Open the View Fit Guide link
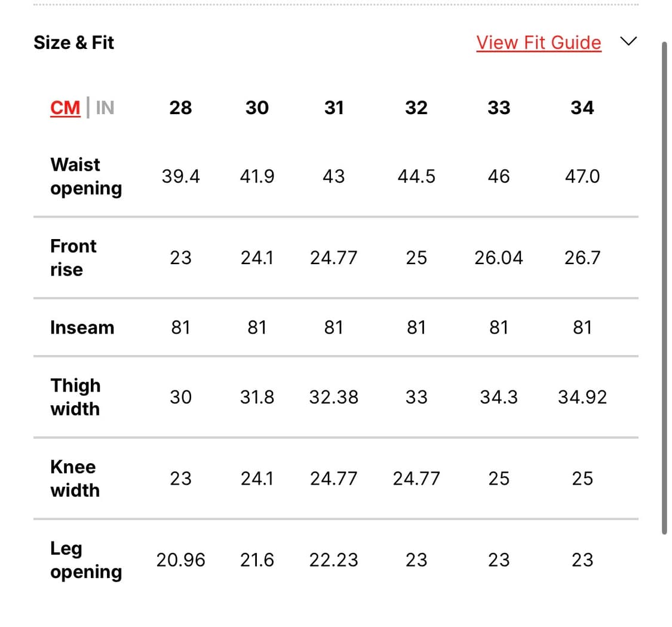Screen dimensions: 672x627 point(538,42)
